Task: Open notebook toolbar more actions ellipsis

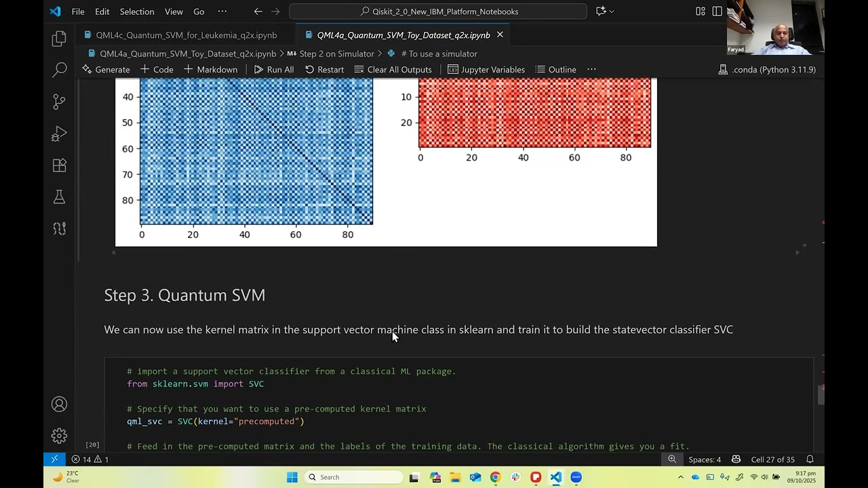Action: tap(591, 69)
